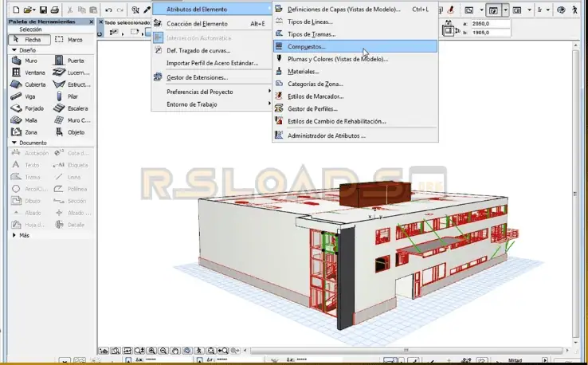Viewport: 588px width, 365px height.
Task: Activate the Flecha arrow selection tool
Action: 29,39
